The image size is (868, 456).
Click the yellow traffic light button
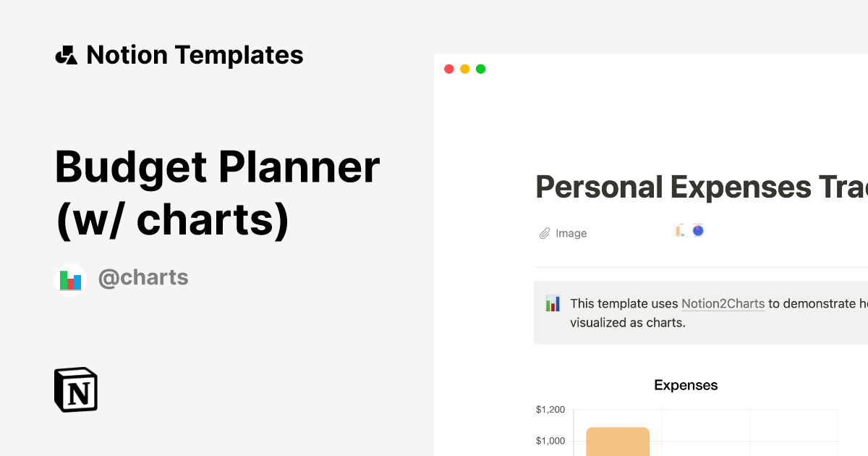coord(465,69)
